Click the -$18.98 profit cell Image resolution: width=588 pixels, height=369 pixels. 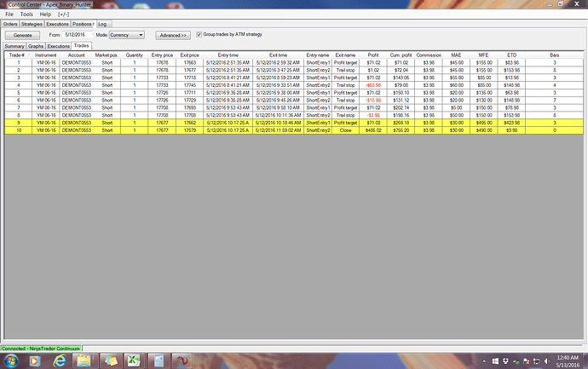pos(373,100)
